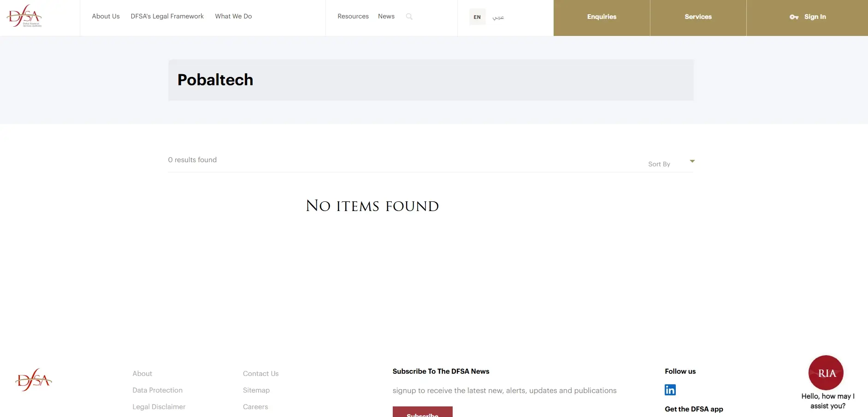This screenshot has height=417, width=868.
Task: Expand the Resources menu
Action: coord(353,16)
